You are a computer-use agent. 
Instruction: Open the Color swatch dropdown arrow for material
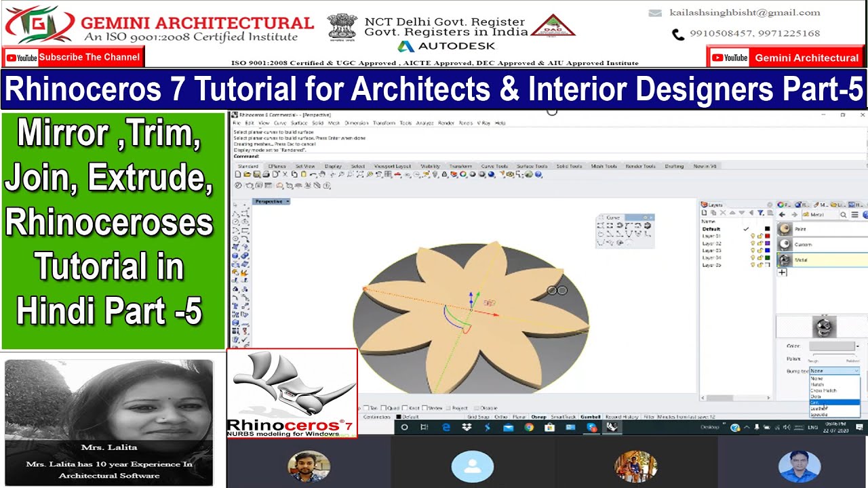[x=858, y=346]
